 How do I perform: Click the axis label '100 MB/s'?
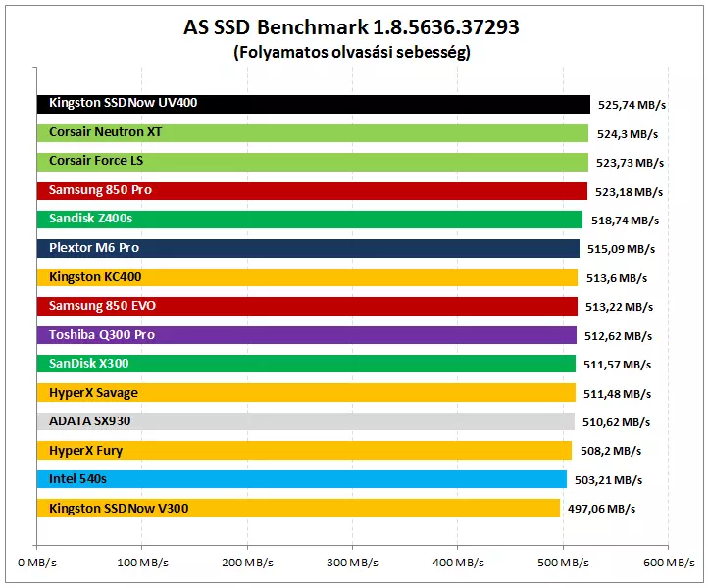click(x=142, y=563)
